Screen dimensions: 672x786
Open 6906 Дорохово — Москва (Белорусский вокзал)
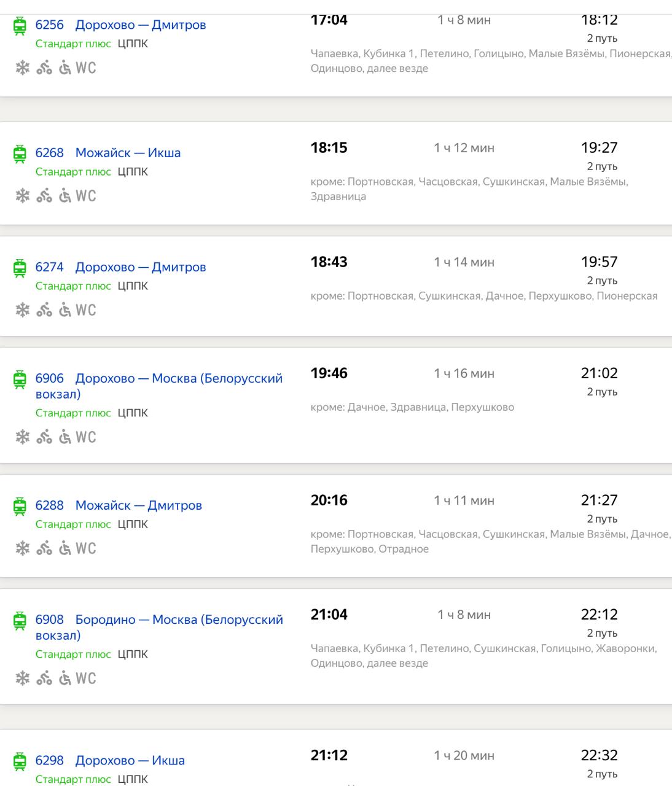(159, 386)
